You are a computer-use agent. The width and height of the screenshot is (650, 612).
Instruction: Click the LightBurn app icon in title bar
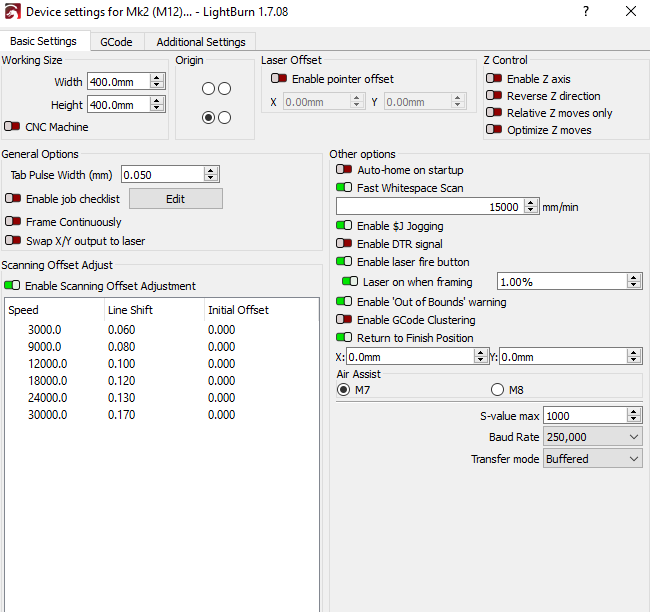[x=12, y=12]
